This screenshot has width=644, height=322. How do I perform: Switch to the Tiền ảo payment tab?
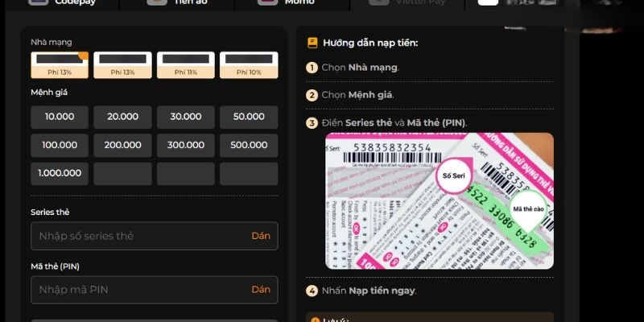(177, 3)
